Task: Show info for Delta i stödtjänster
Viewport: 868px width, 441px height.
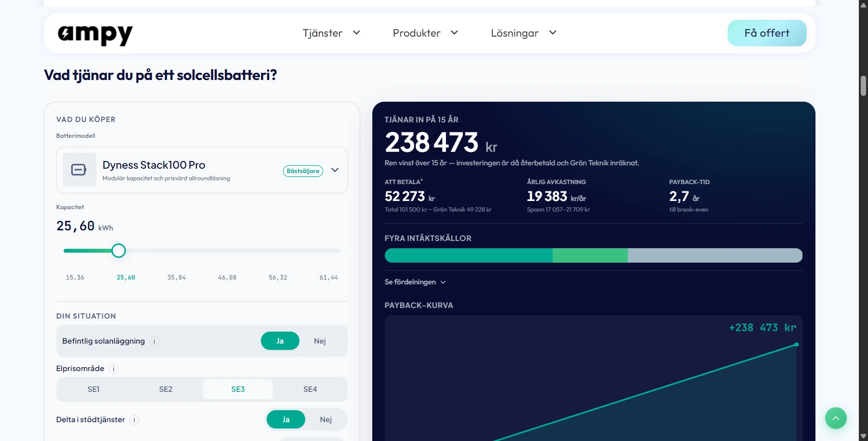Action: (135, 420)
